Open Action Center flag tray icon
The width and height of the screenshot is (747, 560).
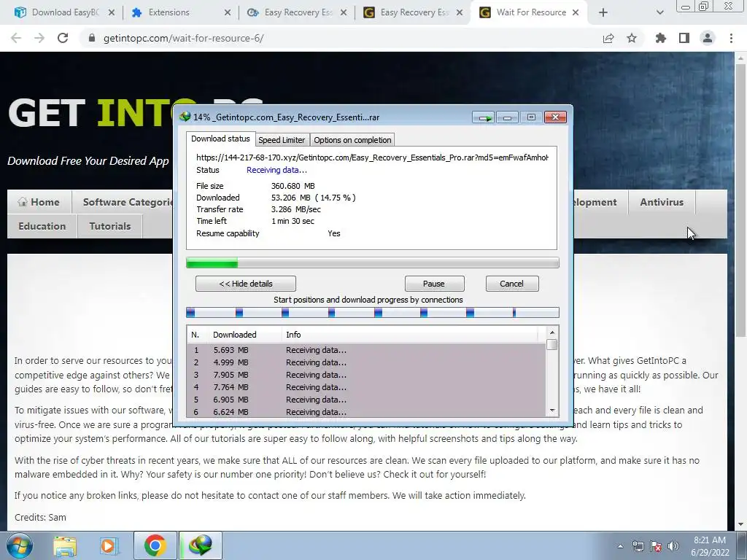(x=656, y=546)
